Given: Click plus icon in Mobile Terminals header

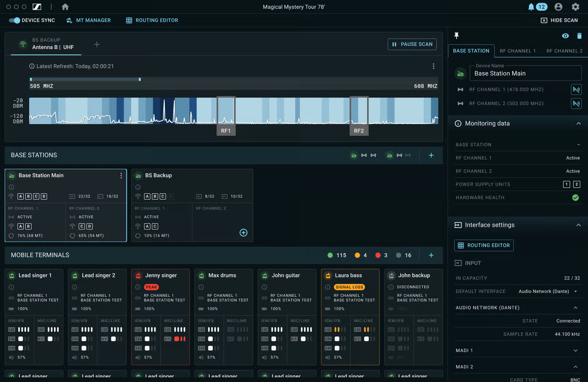Looking at the screenshot, I should coord(431,255).
